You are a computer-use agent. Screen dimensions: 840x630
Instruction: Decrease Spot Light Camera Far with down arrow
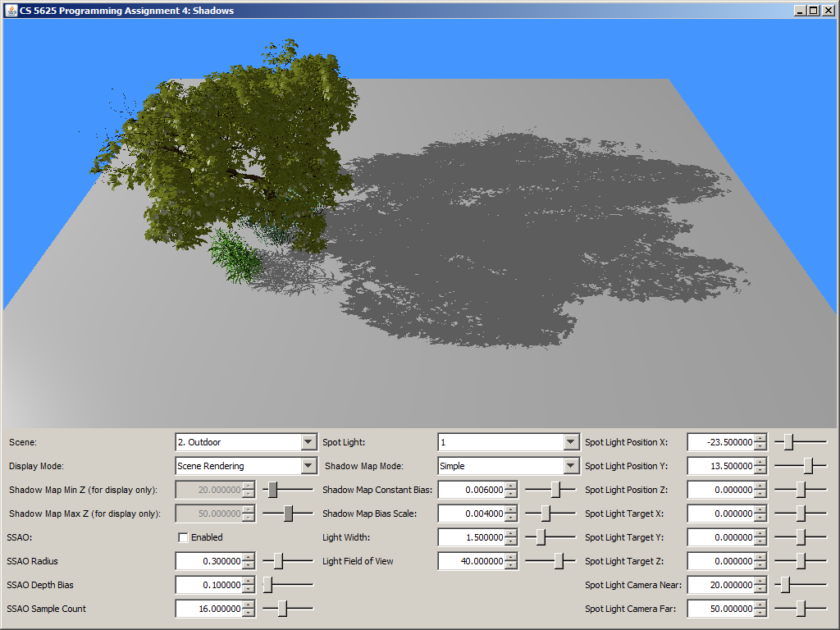(760, 613)
